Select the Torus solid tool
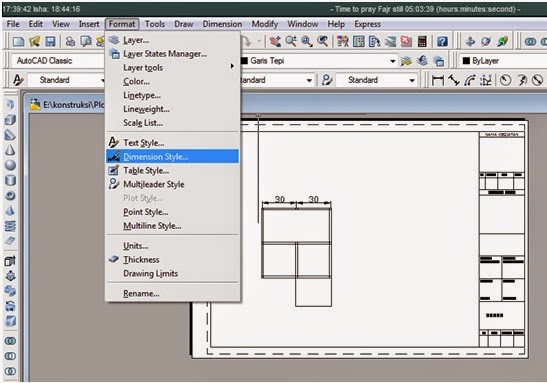 pyautogui.click(x=10, y=195)
